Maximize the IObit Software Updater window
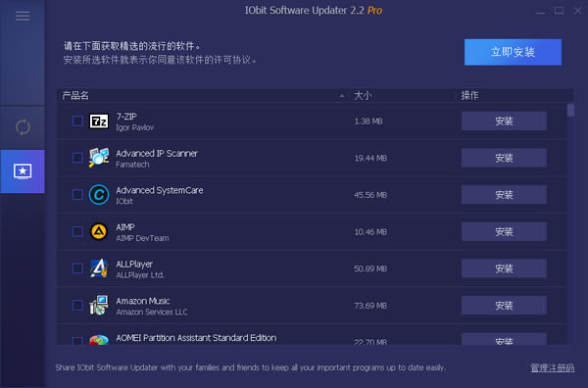This screenshot has width=588, height=388. (x=559, y=11)
